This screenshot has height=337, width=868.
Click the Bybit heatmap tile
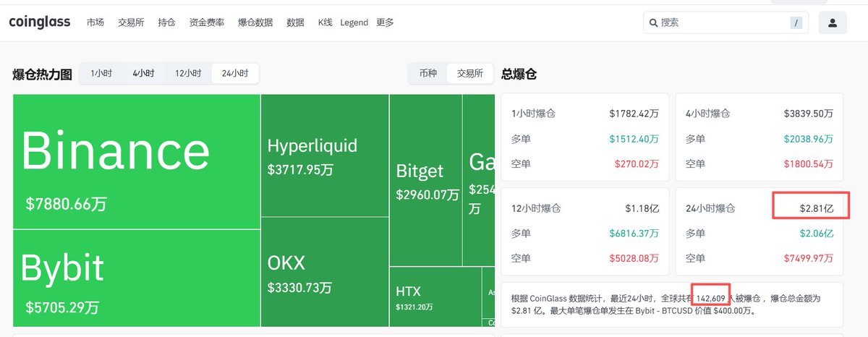pos(137,278)
